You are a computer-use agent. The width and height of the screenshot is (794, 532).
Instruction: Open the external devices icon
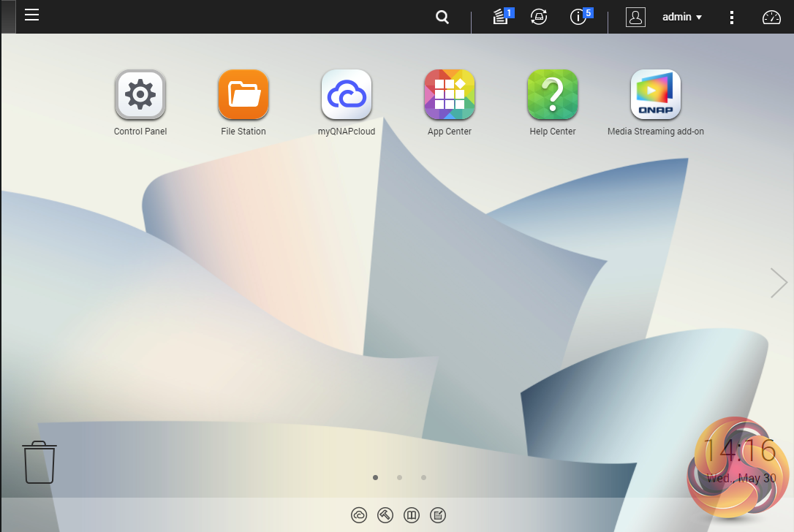[x=539, y=17]
